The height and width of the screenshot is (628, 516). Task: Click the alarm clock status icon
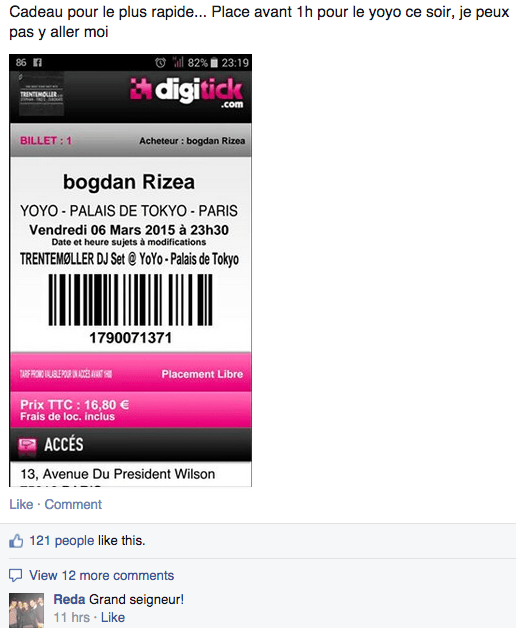pos(160,62)
